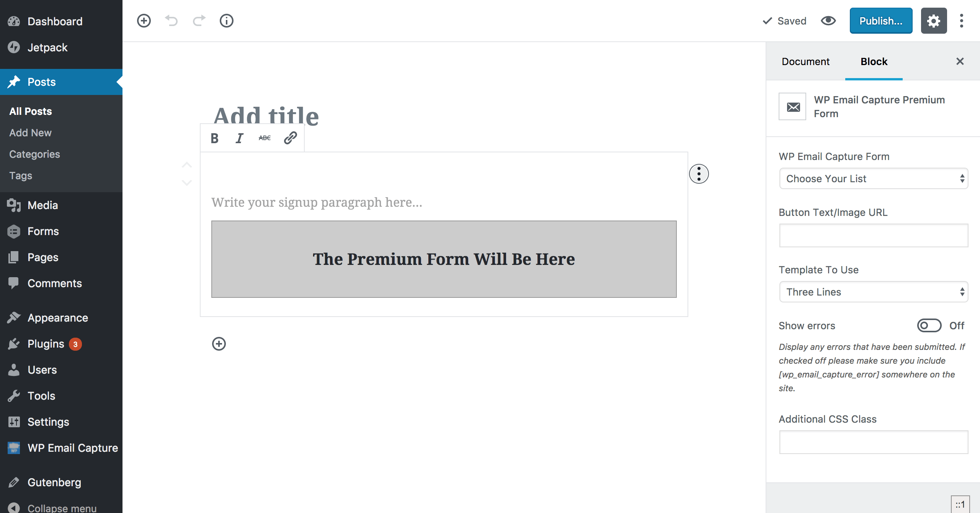Toggle the Show errors switch
Image resolution: width=980 pixels, height=513 pixels.
(x=929, y=326)
